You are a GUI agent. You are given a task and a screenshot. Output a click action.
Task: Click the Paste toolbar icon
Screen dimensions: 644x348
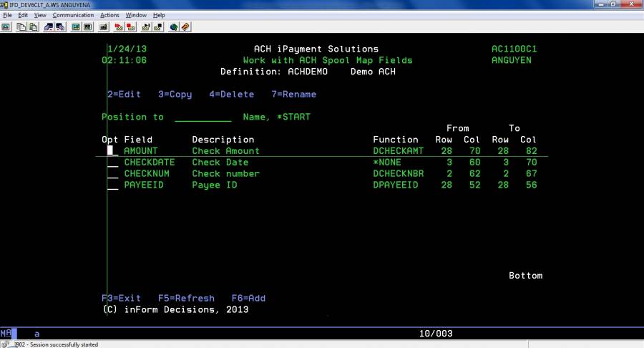(x=32, y=27)
